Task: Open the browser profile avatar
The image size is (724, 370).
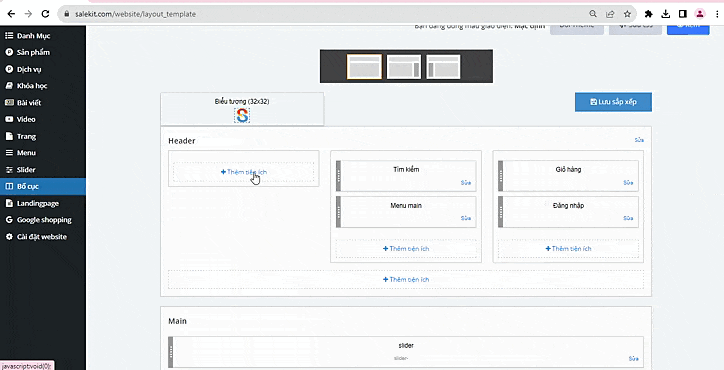Action: pyautogui.click(x=700, y=14)
